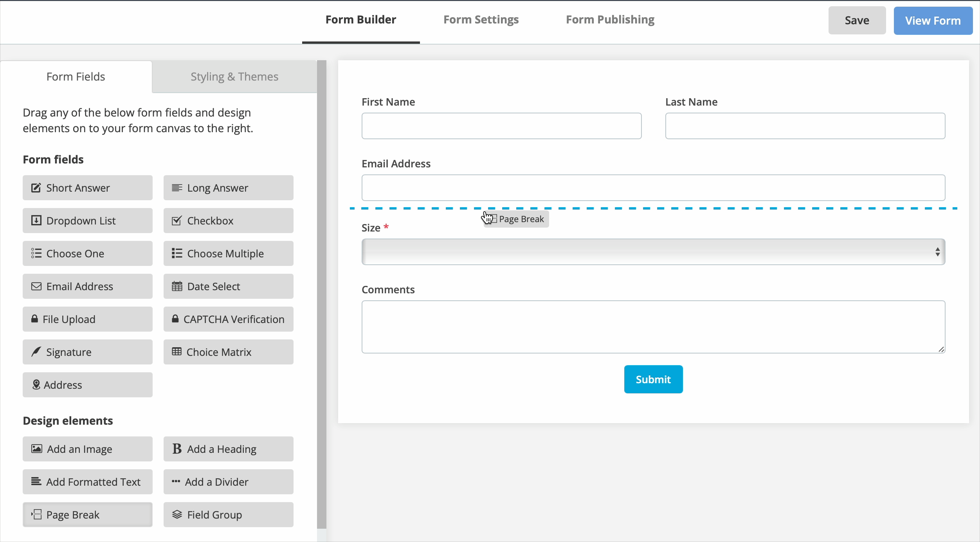
Task: Click the "Comments" field label
Action: (x=388, y=289)
